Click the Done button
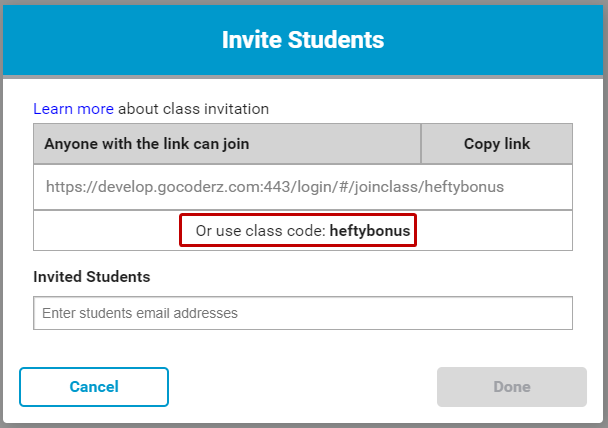608x428 pixels. [511, 387]
